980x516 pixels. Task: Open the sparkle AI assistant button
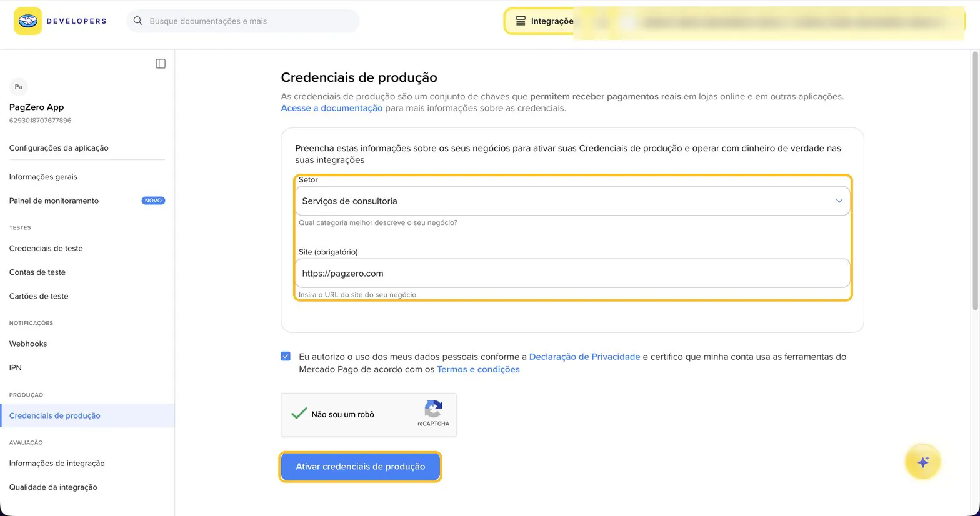pos(922,462)
